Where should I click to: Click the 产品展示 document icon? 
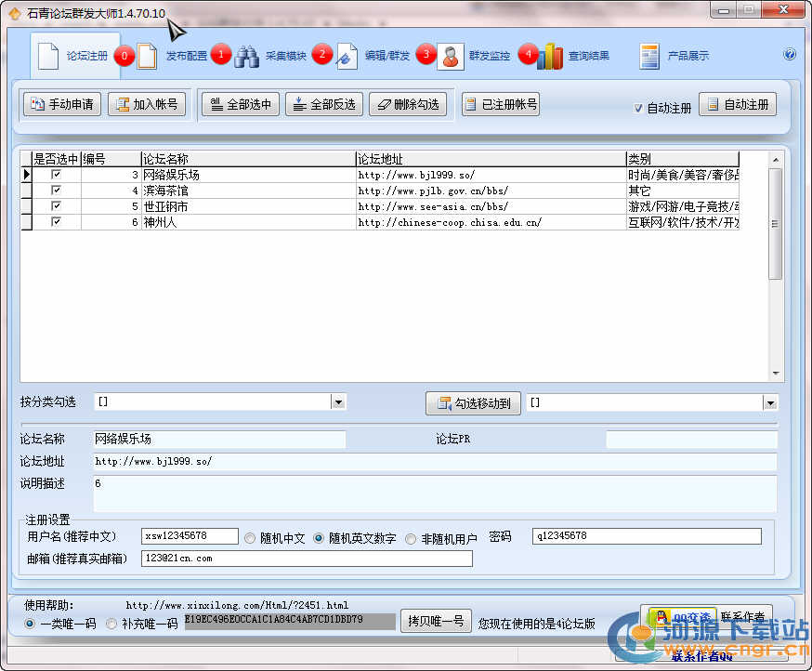point(649,57)
